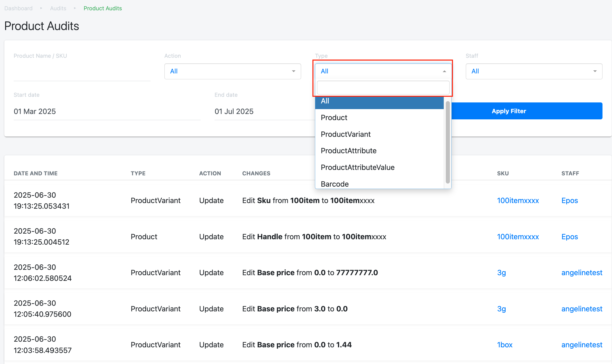612x364 pixels.
Task: Click the Type dropdown search box
Action: click(383, 88)
